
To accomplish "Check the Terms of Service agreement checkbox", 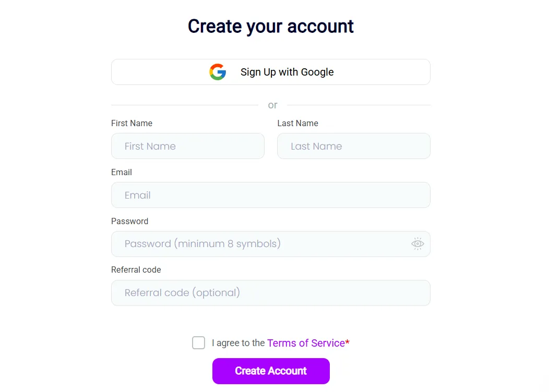I will tap(199, 343).
